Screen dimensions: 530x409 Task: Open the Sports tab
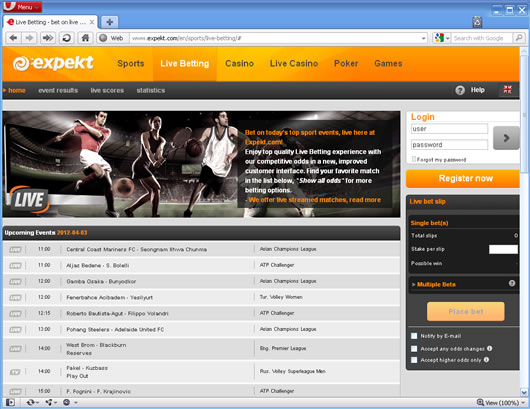[x=131, y=64]
